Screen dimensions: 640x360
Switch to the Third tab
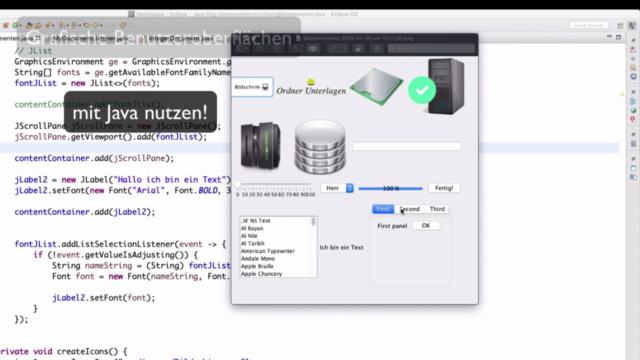437,209
